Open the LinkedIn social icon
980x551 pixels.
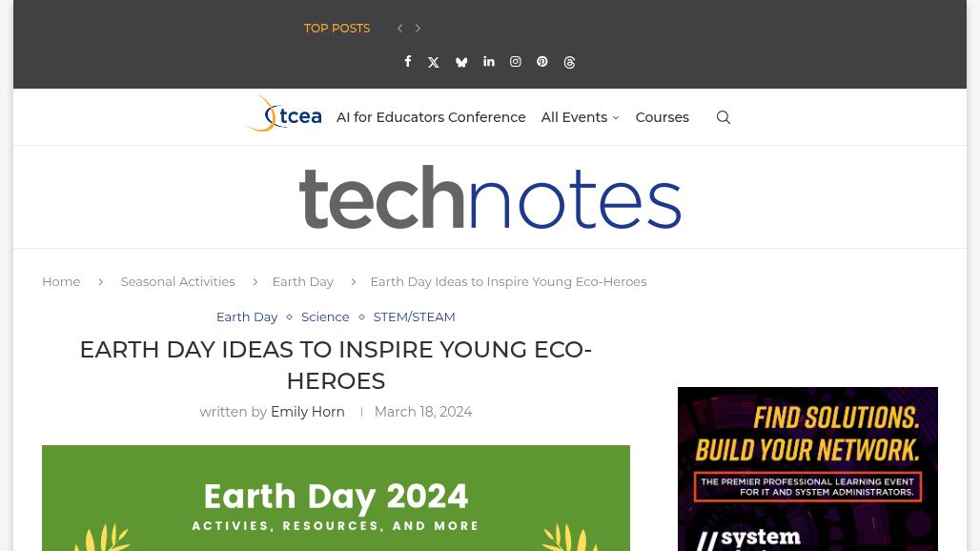tap(489, 61)
